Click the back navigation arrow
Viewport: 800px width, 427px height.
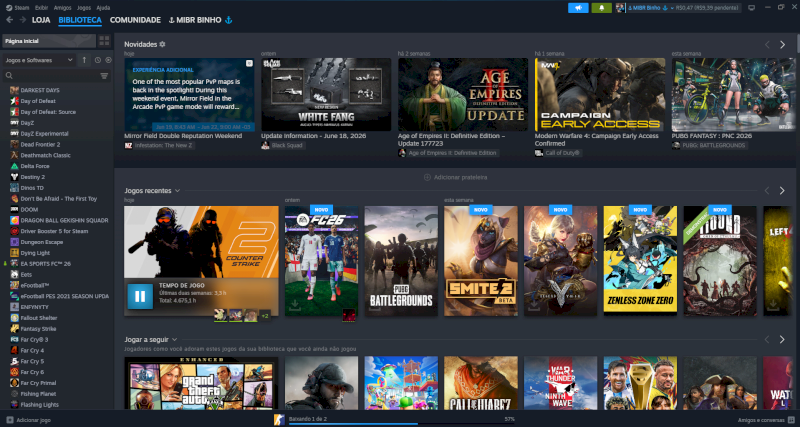9,20
